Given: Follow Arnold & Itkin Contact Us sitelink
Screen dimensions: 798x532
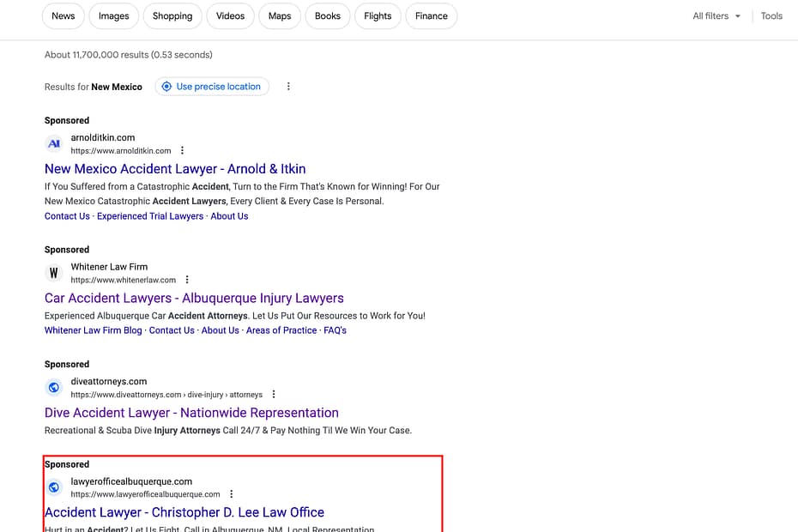Looking at the screenshot, I should [x=67, y=216].
